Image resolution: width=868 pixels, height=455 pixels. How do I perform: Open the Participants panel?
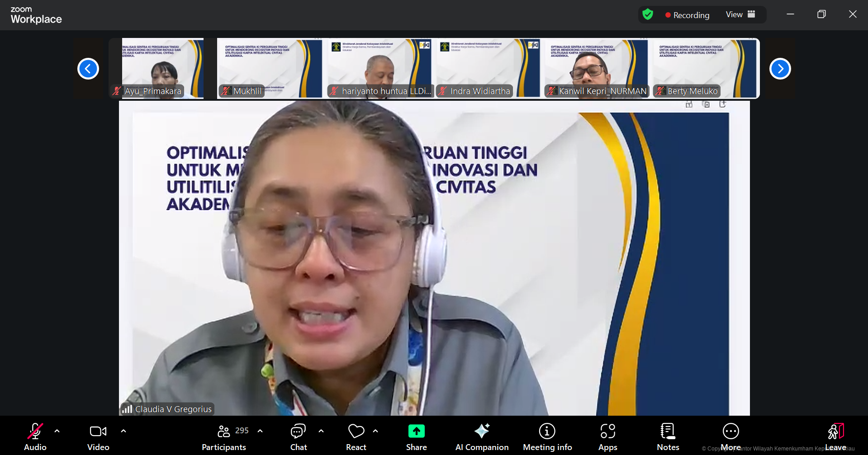(224, 436)
